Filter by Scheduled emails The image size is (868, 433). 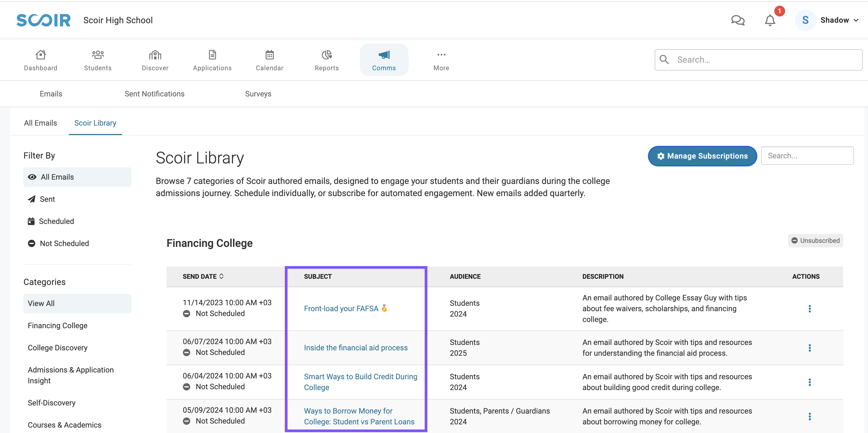click(77, 221)
